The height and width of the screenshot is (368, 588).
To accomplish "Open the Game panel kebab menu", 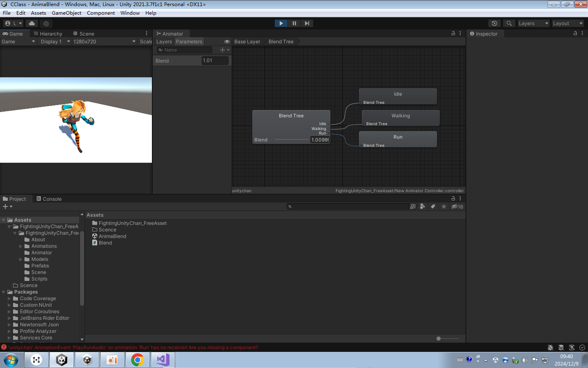I will (x=147, y=34).
